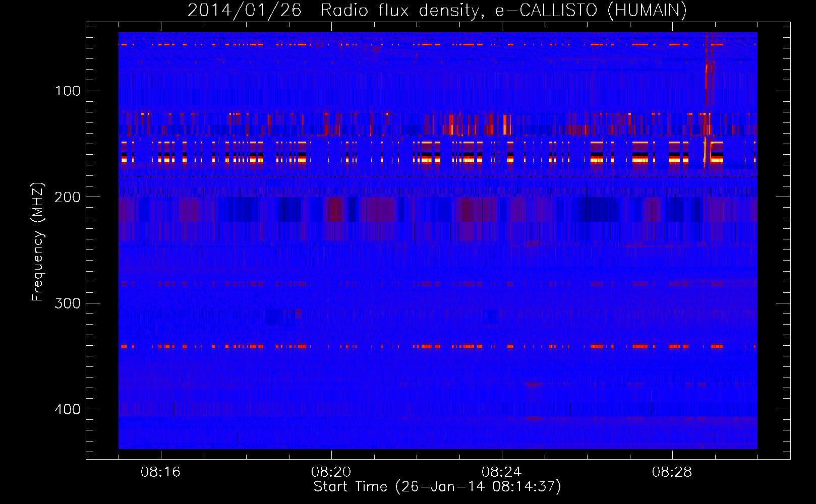Click the 'Frequency (MHZ)' axis label
The height and width of the screenshot is (504, 816).
click(x=38, y=241)
